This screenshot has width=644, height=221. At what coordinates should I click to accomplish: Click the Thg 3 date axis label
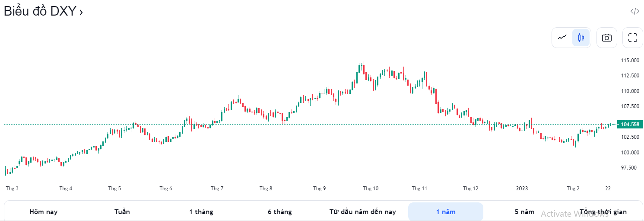(x=12, y=189)
